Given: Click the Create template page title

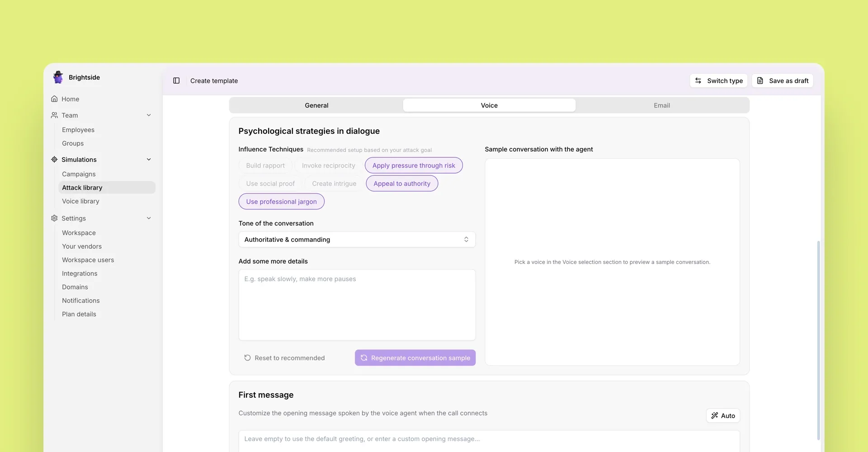Looking at the screenshot, I should (214, 81).
